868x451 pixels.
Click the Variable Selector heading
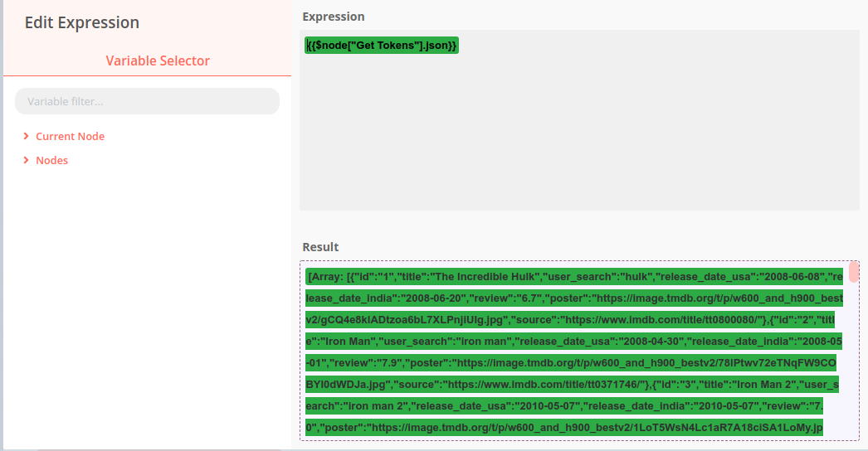pyautogui.click(x=158, y=61)
